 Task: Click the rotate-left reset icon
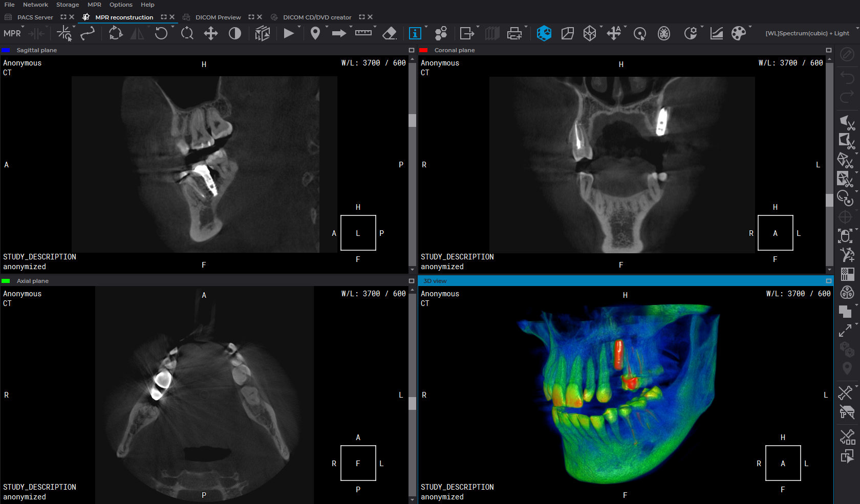[161, 34]
